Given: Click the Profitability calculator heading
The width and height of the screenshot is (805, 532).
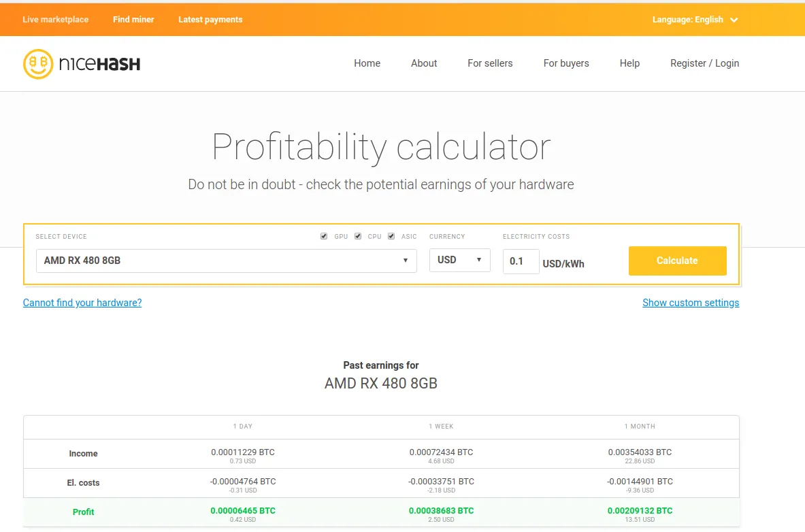Looking at the screenshot, I should 381,148.
